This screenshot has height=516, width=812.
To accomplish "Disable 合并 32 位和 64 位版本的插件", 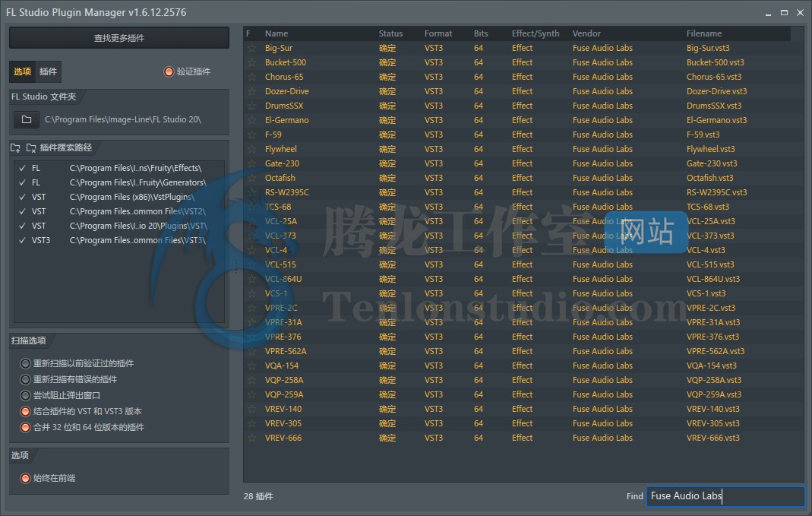I will [25, 427].
